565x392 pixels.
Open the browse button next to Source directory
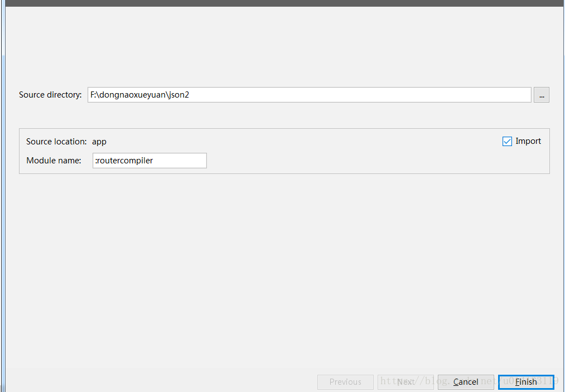tap(541, 95)
